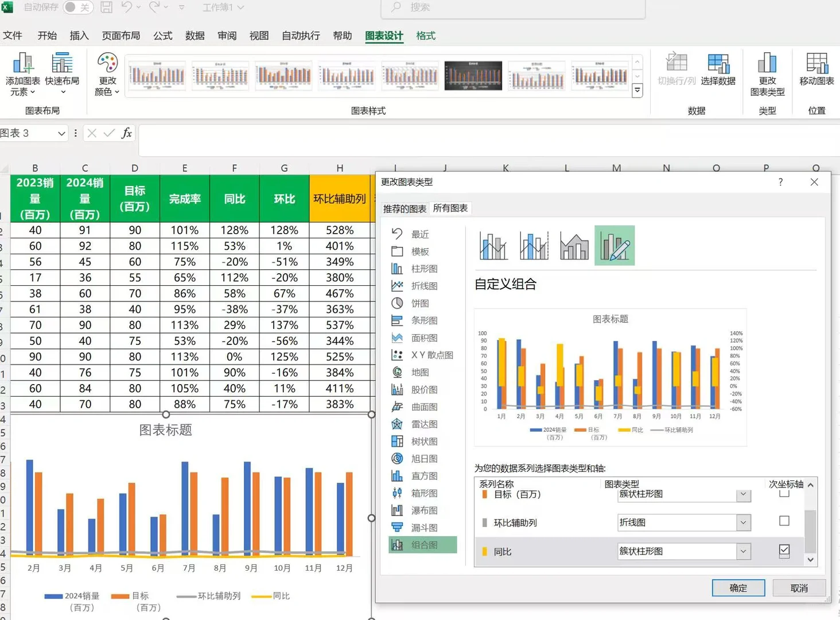Select the 图表标题 on the worksheet chart
Screen dimensions: 840x620
coord(166,430)
